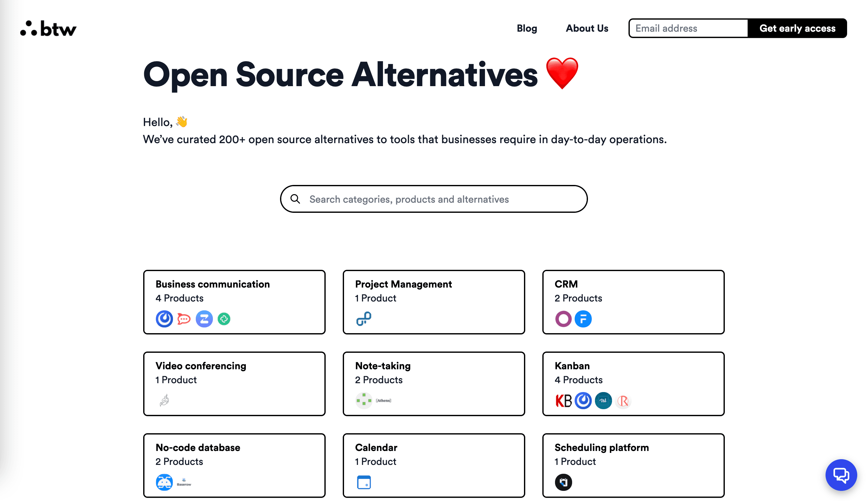868x501 pixels.
Task: Focus the Email address field
Action: pyautogui.click(x=688, y=28)
